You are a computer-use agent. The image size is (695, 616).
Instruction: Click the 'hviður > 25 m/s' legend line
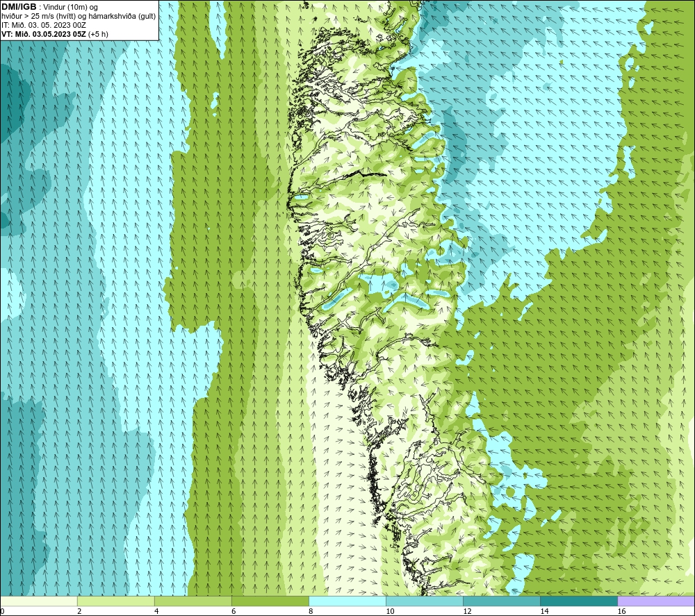click(x=79, y=17)
